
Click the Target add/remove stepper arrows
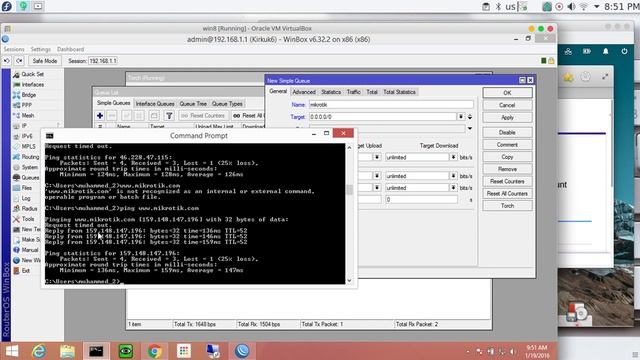click(x=470, y=117)
